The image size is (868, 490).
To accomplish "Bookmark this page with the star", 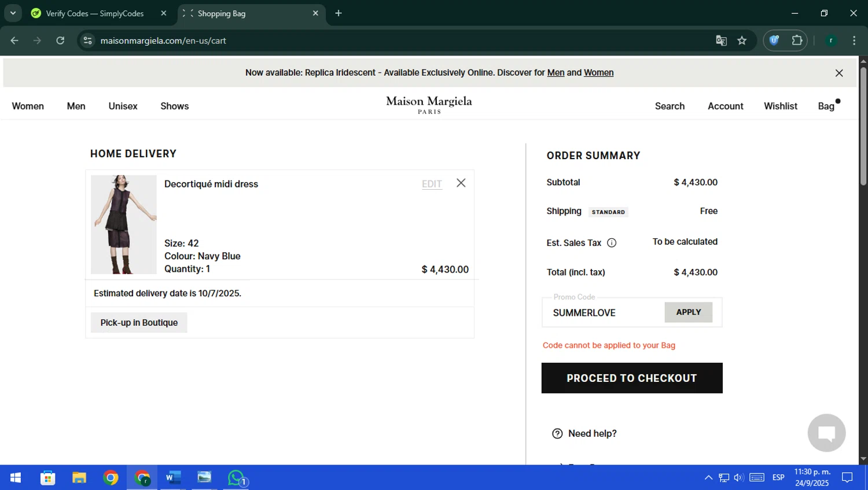I will (x=742, y=40).
